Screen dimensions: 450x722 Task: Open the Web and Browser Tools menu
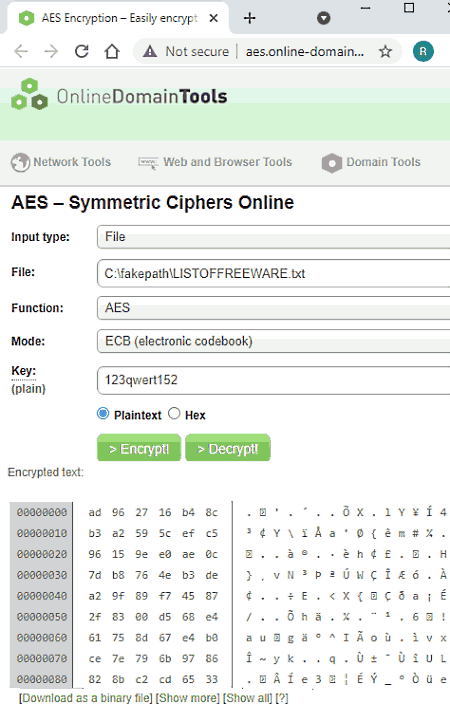coord(228,162)
